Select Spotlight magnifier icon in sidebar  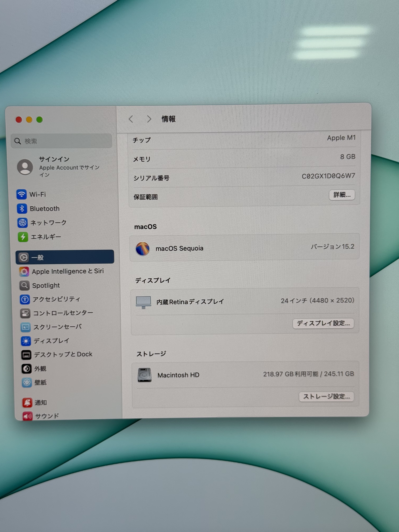(x=25, y=286)
